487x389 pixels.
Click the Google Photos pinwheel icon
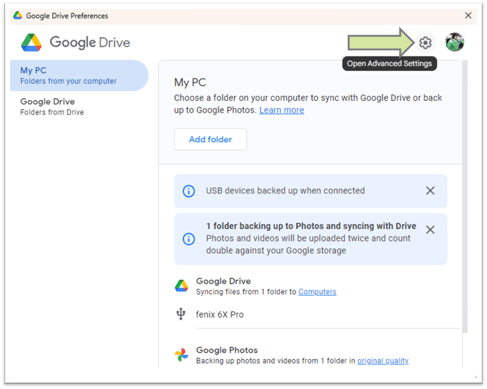tap(181, 355)
